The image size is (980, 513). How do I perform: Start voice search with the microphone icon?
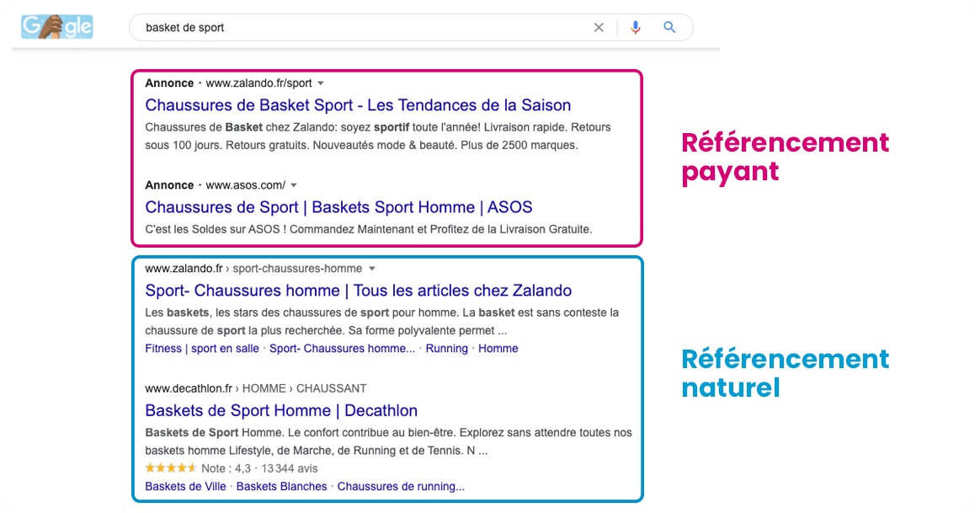(636, 28)
